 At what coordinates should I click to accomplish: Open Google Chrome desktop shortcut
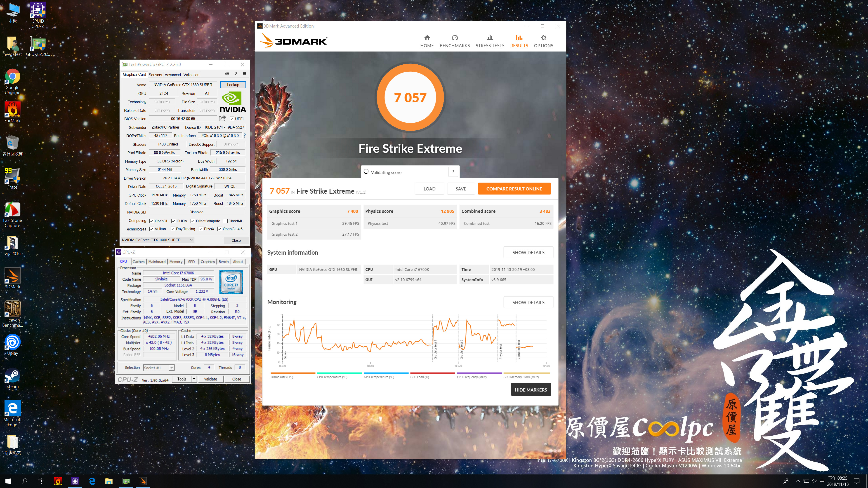pos(12,82)
